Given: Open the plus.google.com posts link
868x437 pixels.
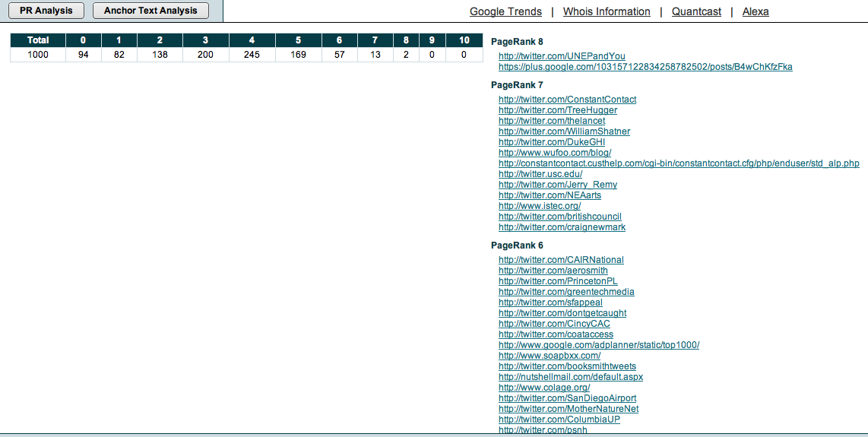Looking at the screenshot, I should [x=645, y=67].
